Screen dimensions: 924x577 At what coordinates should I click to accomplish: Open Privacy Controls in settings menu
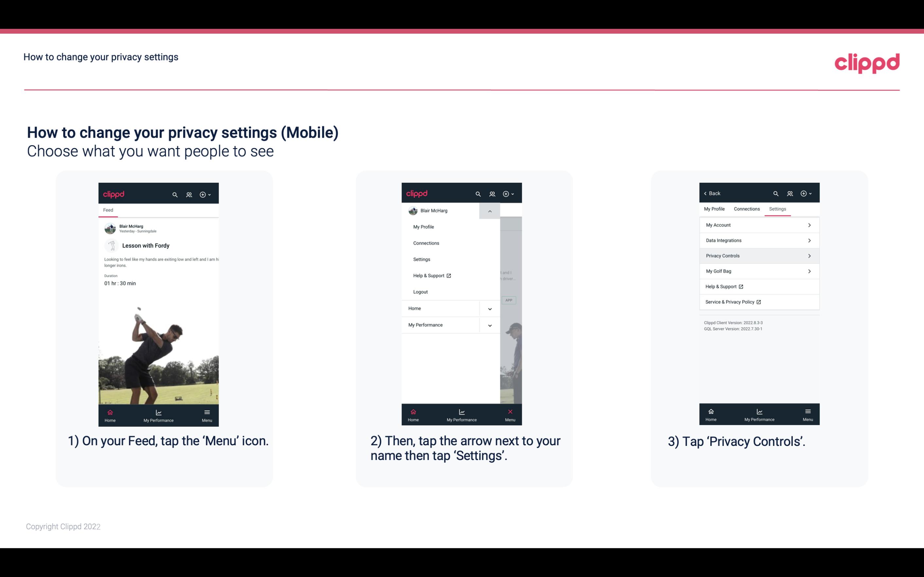point(758,255)
